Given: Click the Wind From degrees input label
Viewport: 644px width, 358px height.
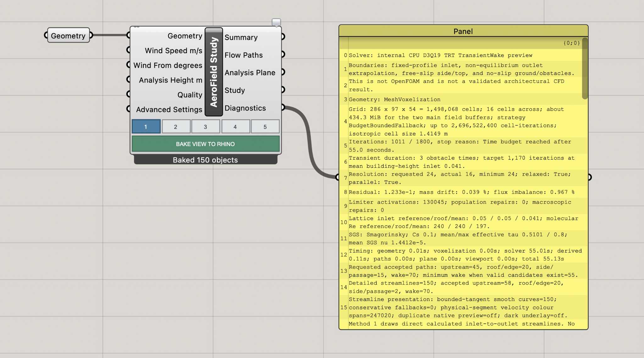Looking at the screenshot, I should click(168, 65).
